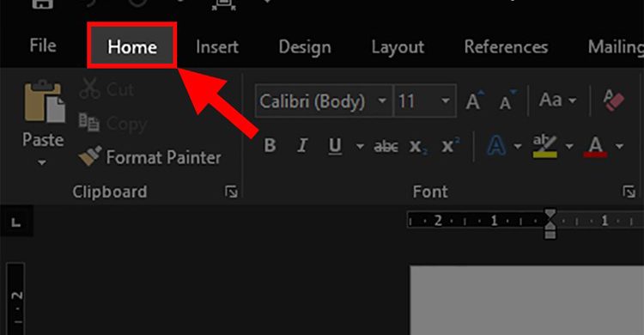Apply the red font color swatch
644x335 pixels.
tap(595, 146)
